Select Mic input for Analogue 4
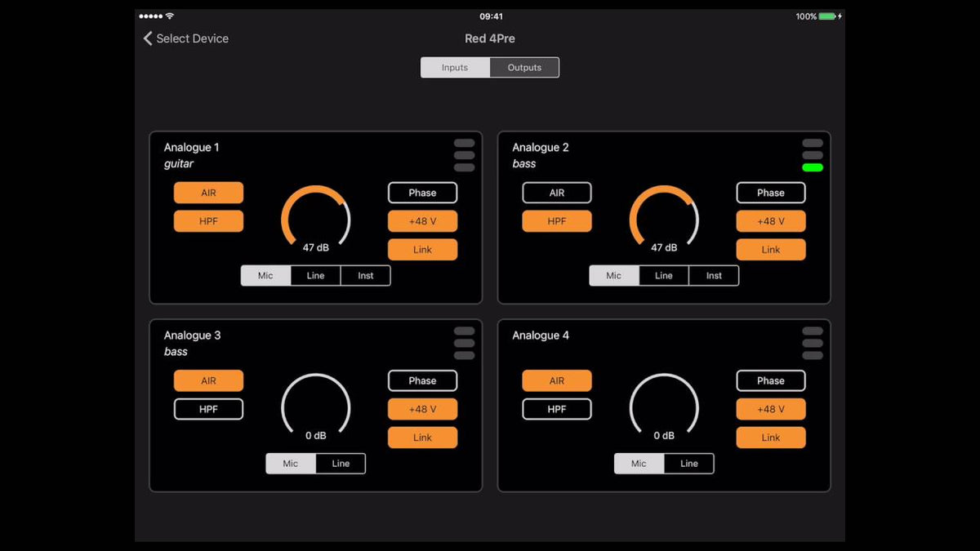Image resolution: width=980 pixels, height=551 pixels. tap(639, 464)
